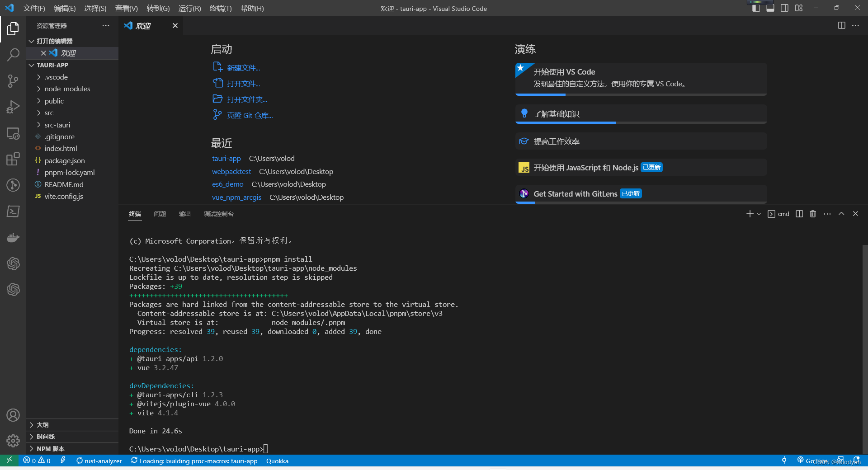This screenshot has height=470, width=868.
Task: Split the terminal panel
Action: point(799,214)
